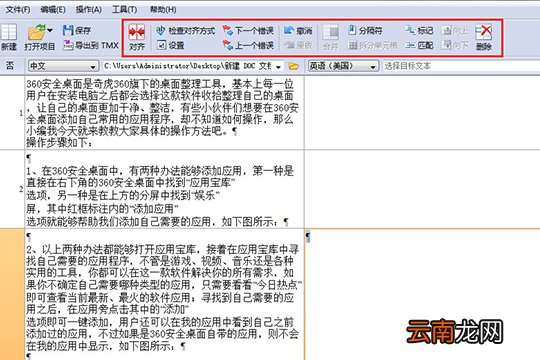Expand the 打开项目 dropdown arrow
The width and height of the screenshot is (540, 360).
click(x=50, y=31)
